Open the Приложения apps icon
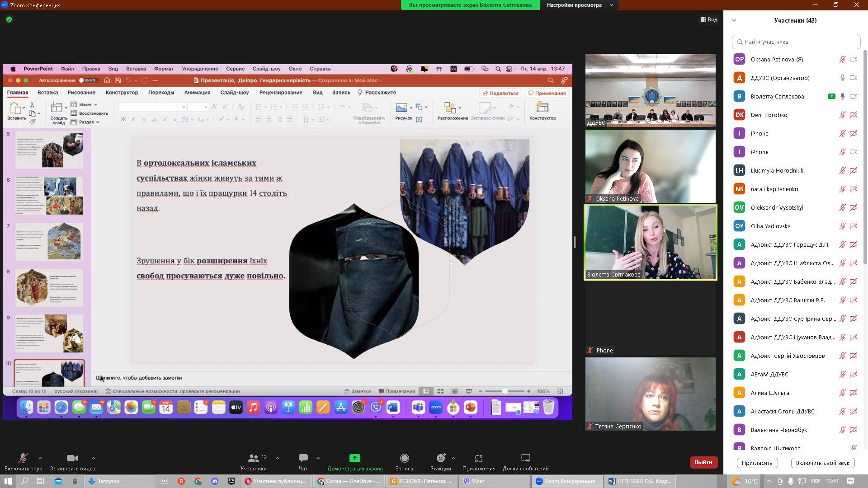 tap(479, 459)
